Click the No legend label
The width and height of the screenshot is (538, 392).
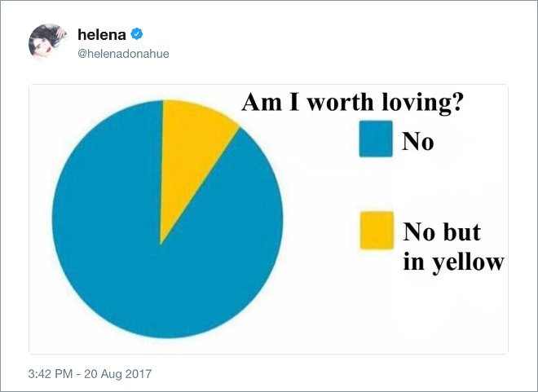coord(417,141)
